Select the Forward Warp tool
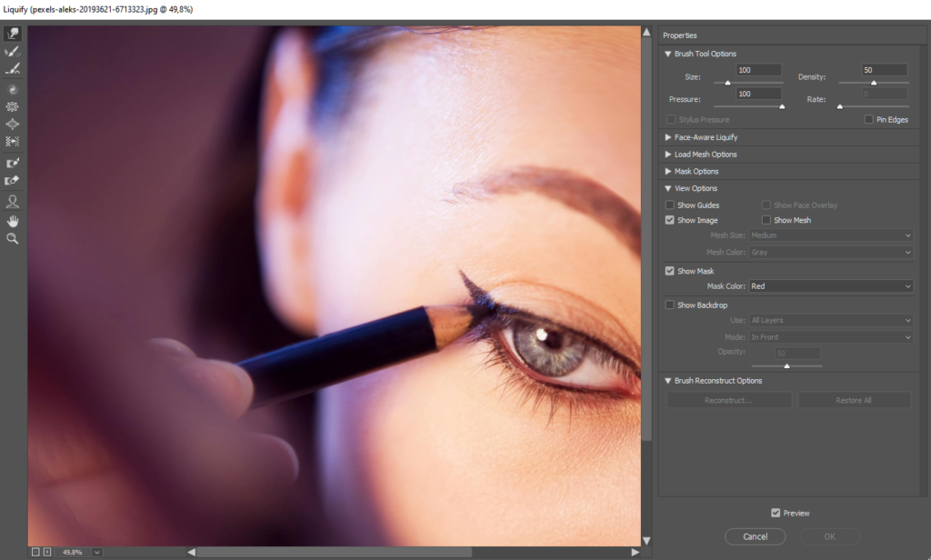 [13, 33]
